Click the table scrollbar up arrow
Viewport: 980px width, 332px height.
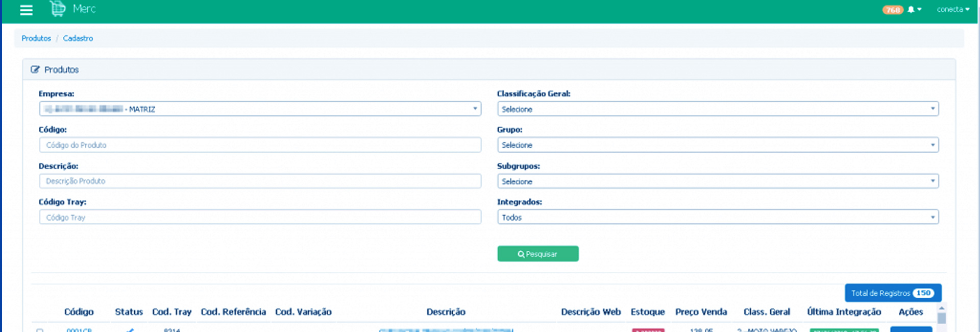[x=942, y=309]
